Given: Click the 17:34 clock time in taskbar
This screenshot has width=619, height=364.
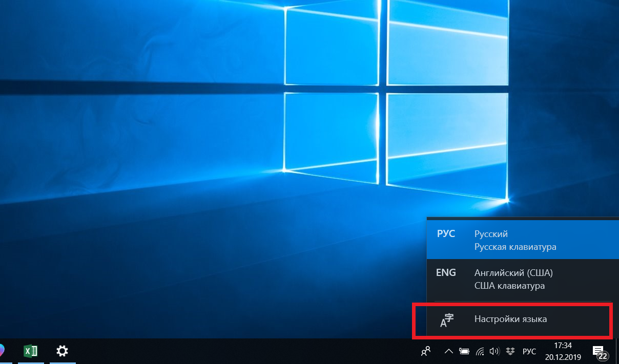Looking at the screenshot, I should (x=563, y=346).
